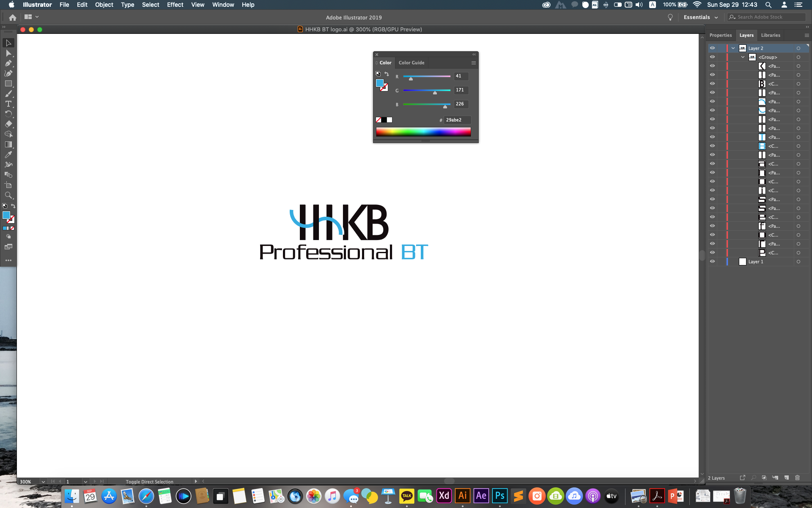Image resolution: width=812 pixels, height=508 pixels.
Task: Toggle visibility of the Group sublayer
Action: tap(712, 57)
